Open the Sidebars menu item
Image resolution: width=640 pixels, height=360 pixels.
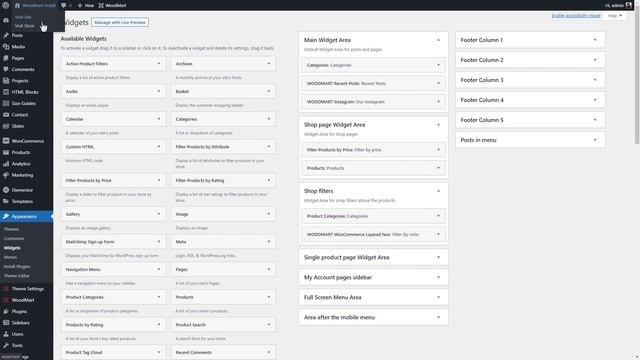point(20,323)
